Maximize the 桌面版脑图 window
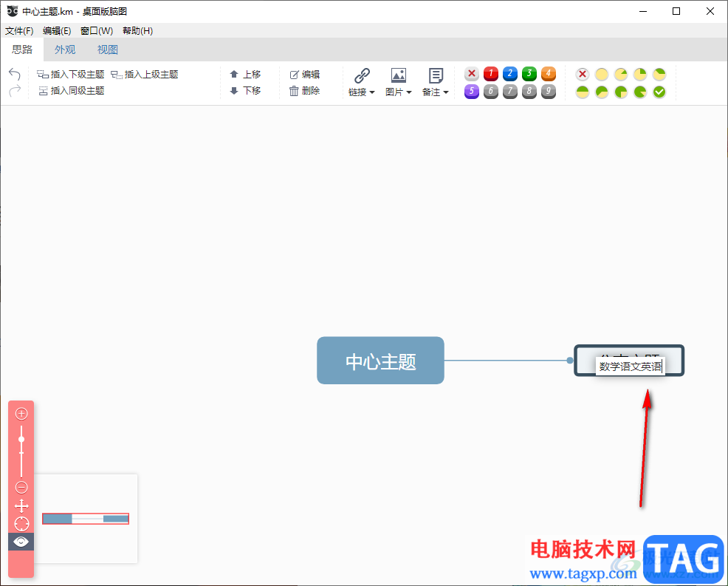728x586 pixels. point(676,11)
